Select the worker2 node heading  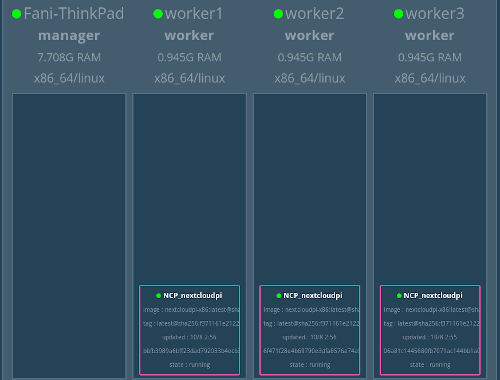point(314,14)
